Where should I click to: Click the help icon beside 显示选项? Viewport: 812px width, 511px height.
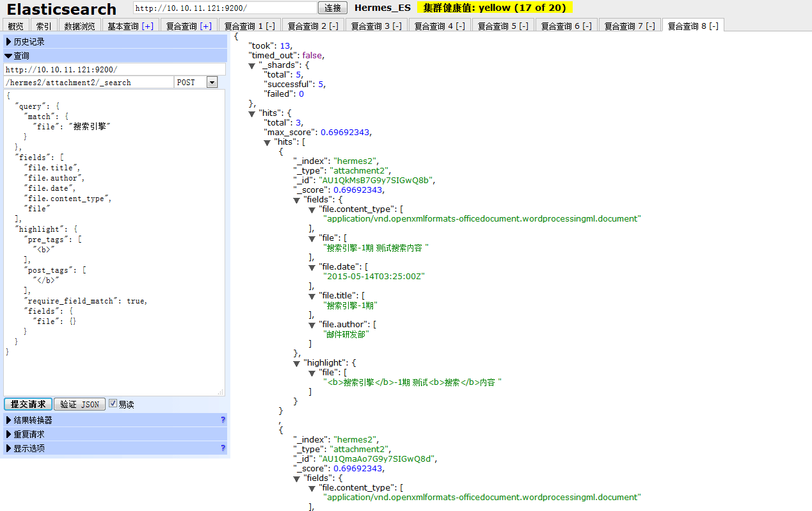click(x=223, y=448)
